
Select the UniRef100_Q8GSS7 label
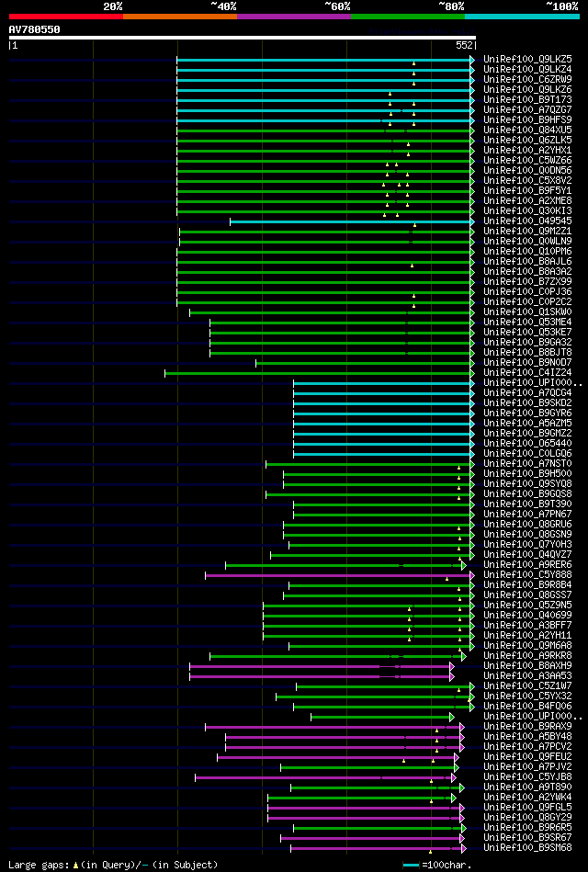(x=528, y=596)
